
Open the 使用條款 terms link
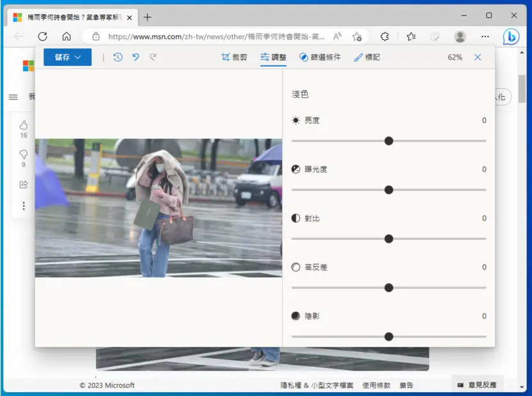(x=376, y=385)
